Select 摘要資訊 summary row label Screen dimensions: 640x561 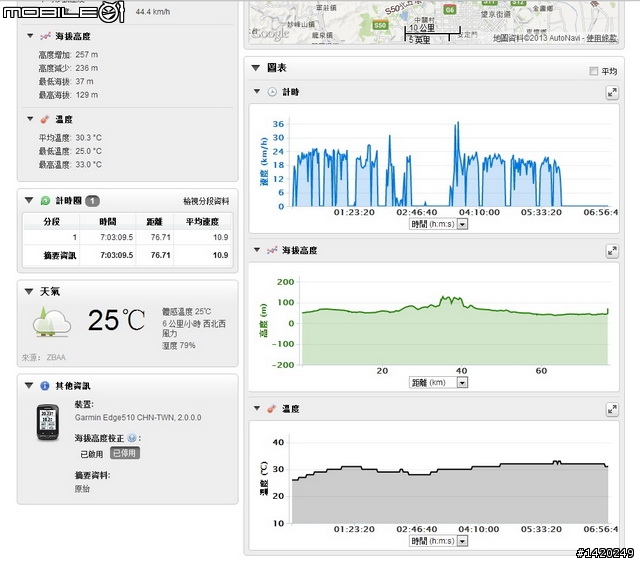60,256
